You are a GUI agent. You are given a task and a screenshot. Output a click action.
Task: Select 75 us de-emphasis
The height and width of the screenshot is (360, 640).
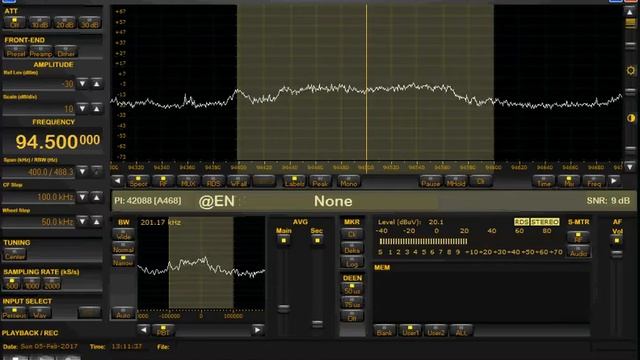pyautogui.click(x=352, y=303)
